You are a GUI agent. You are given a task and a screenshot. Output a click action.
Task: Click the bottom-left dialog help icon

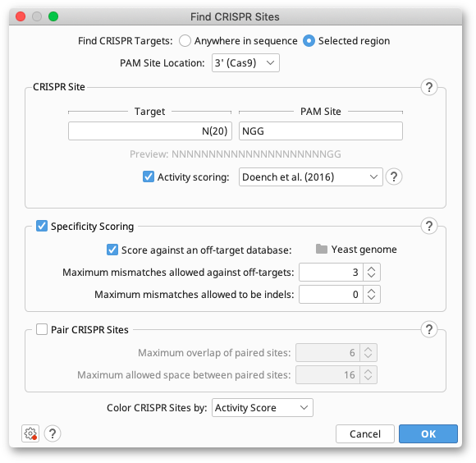point(53,433)
